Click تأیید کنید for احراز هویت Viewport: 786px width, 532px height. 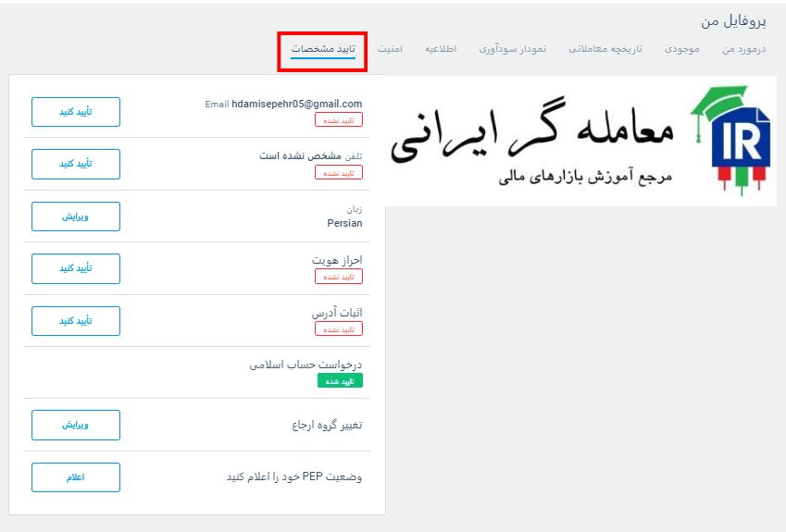[76, 268]
